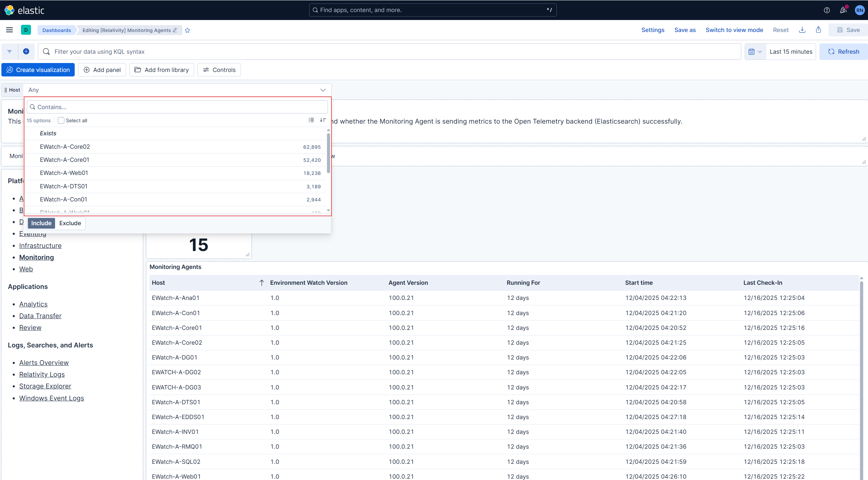868x480 pixels.
Task: Grab the Host control drag handle
Action: pos(6,90)
